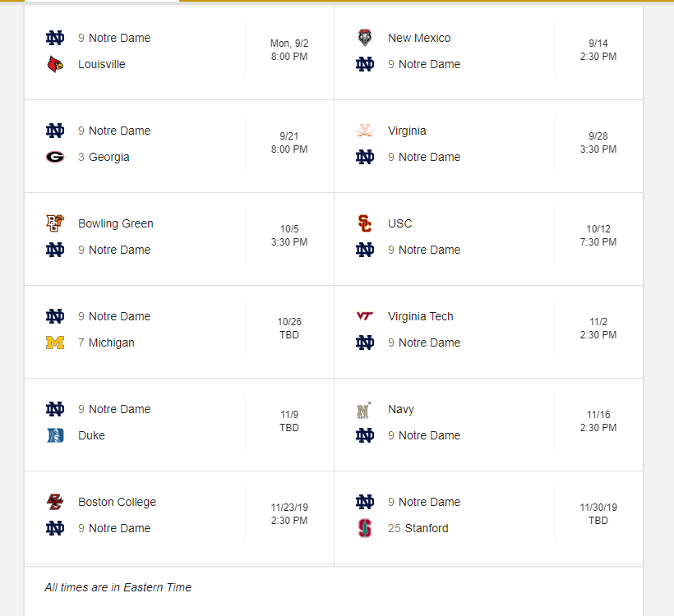Screen dimensions: 674x616
Task: Open the 3 Georgia team link
Action: [104, 157]
